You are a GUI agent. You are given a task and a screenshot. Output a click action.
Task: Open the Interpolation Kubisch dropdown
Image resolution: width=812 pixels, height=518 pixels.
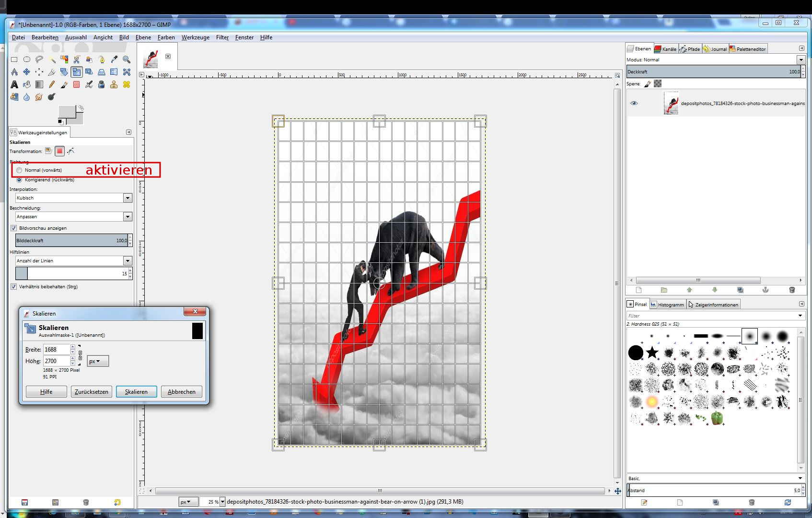pyautogui.click(x=128, y=198)
